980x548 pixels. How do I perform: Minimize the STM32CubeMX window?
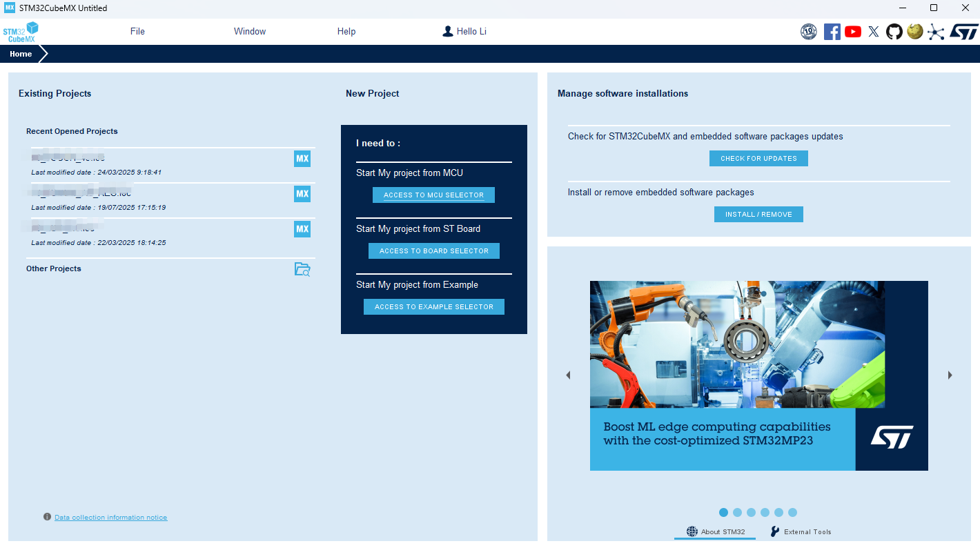902,8
